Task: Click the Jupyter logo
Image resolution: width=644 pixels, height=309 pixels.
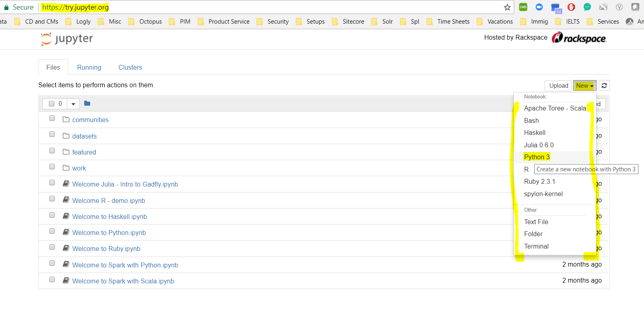Action: 67,39
